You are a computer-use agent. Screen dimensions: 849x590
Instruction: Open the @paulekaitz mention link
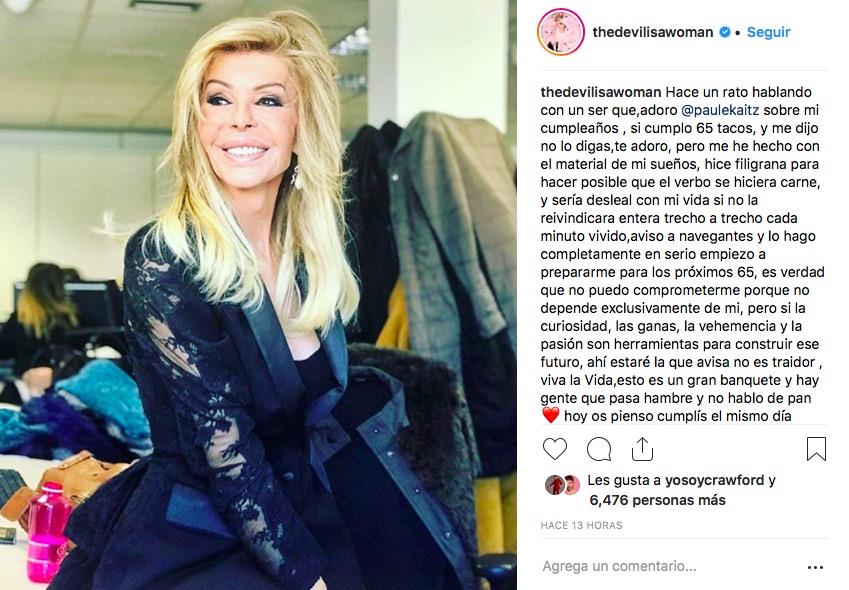720,110
